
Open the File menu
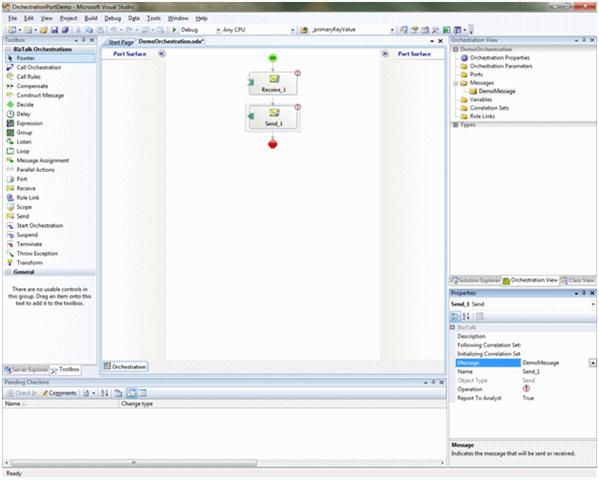click(13, 18)
